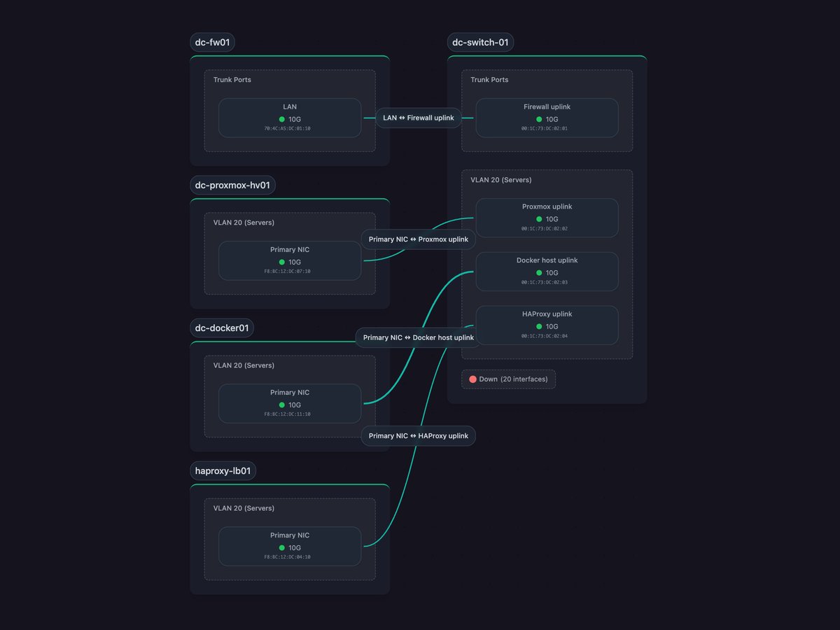Click MAC address F8:8C:12:DC:07:10
The width and height of the screenshot is (840, 630).
[288, 272]
